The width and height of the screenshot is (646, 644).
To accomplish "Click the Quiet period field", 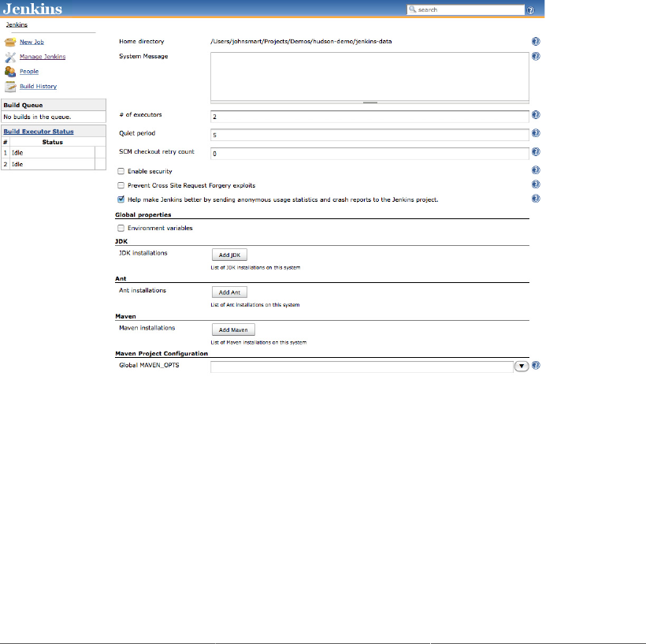I will pos(369,135).
